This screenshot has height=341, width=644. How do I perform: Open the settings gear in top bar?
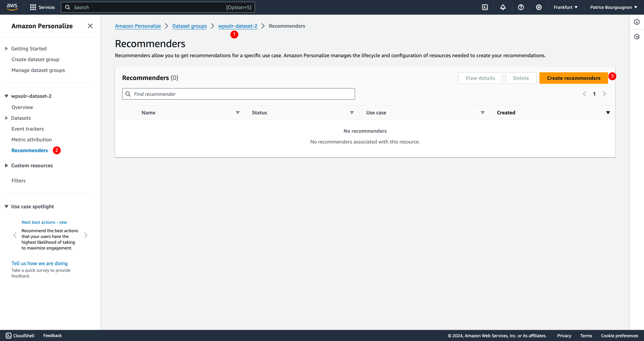point(539,7)
